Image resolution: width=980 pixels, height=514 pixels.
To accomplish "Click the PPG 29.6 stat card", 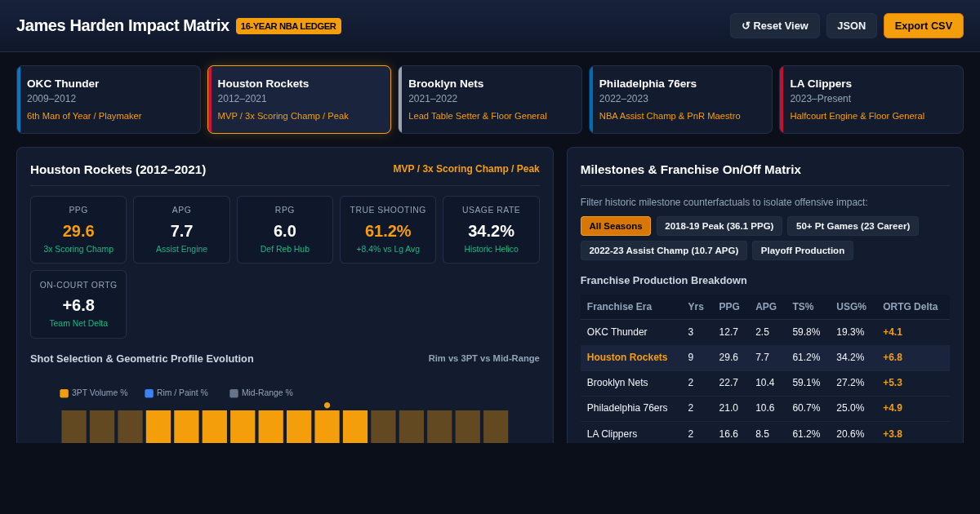I will tap(78, 230).
